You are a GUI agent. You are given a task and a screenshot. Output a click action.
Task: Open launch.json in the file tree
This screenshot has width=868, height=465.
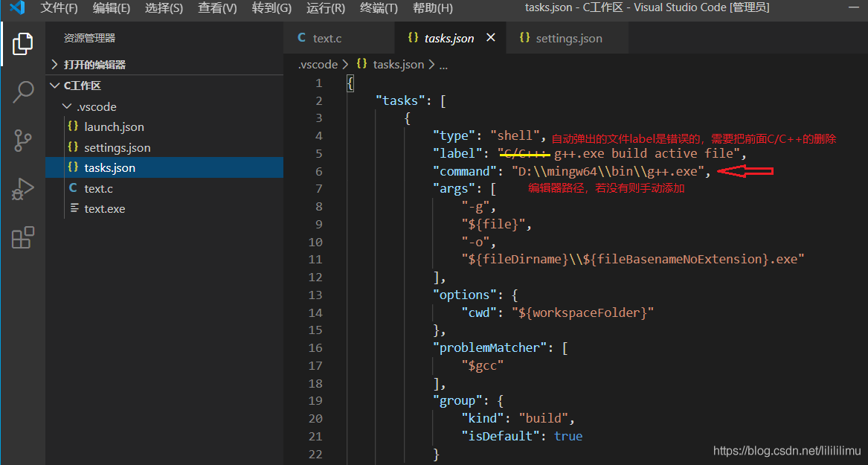[114, 127]
